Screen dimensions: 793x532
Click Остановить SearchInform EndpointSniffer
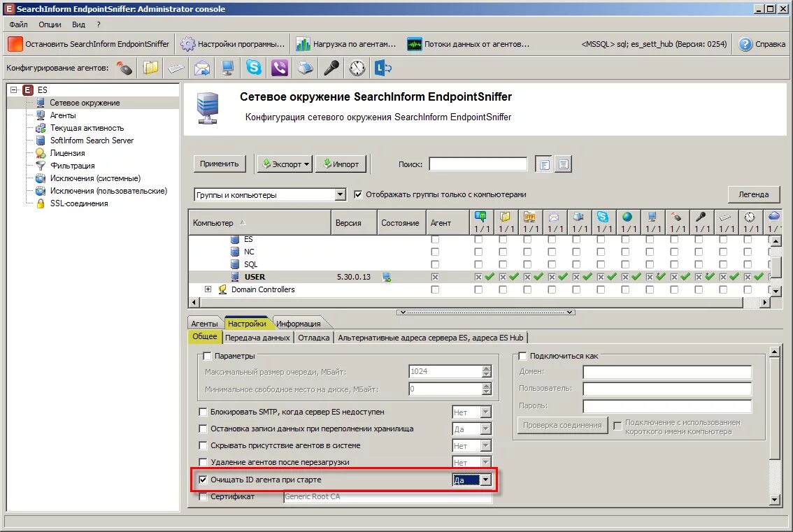[x=89, y=44]
